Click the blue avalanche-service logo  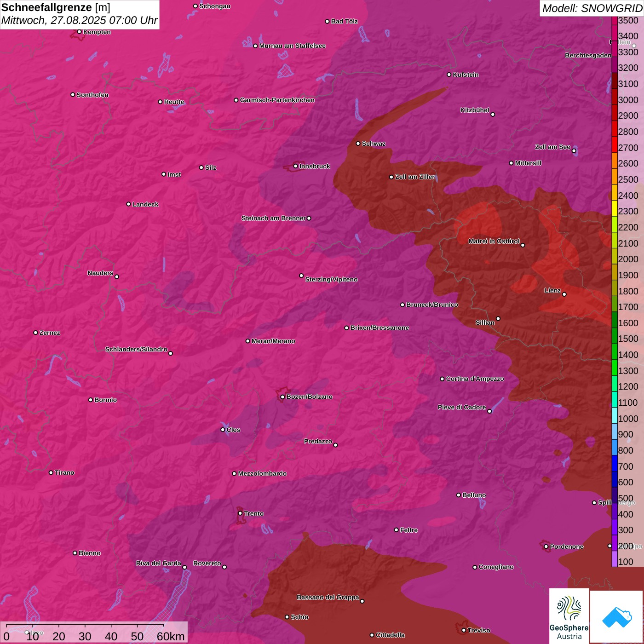click(617, 617)
